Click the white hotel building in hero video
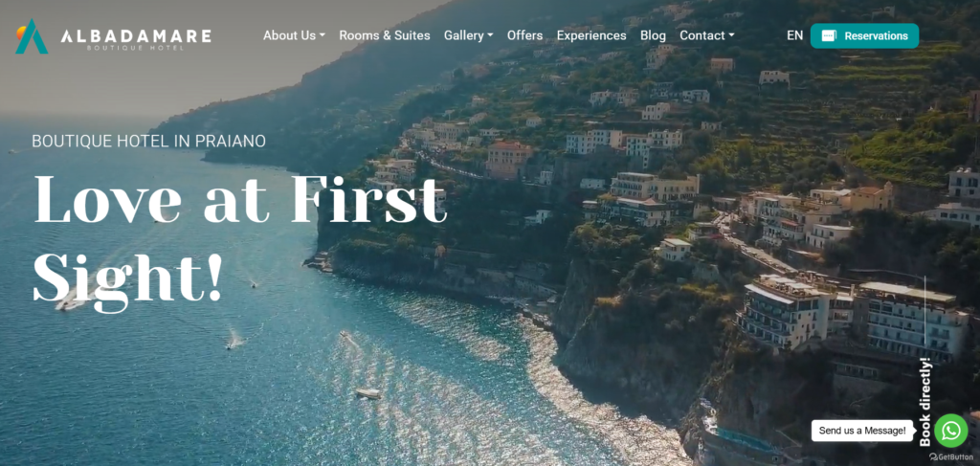The height and width of the screenshot is (466, 980). tap(854, 318)
